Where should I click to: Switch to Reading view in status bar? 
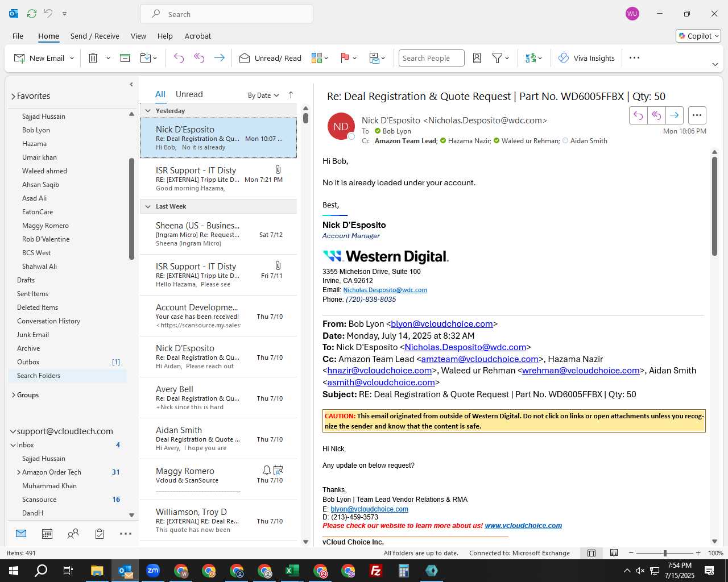[614, 553]
